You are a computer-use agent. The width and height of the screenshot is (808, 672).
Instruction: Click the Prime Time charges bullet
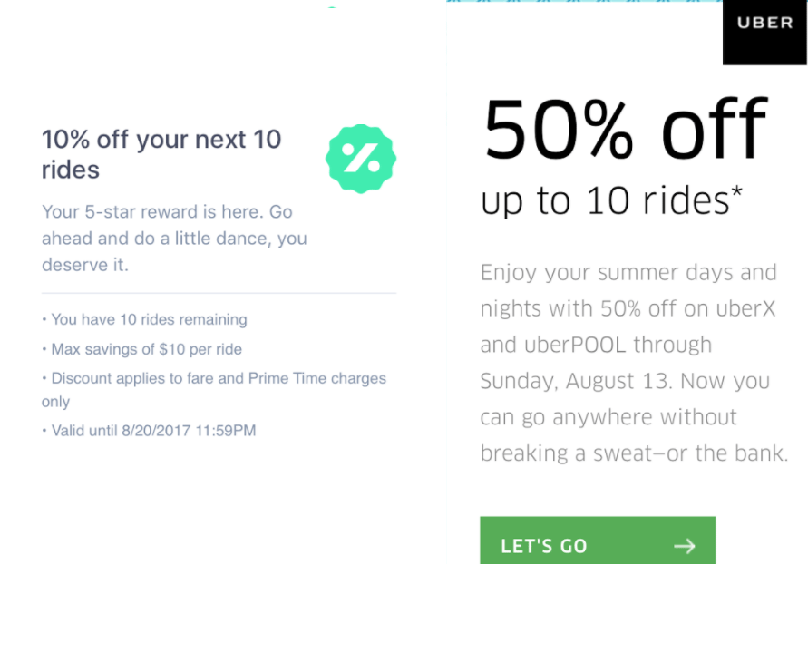pos(214,390)
